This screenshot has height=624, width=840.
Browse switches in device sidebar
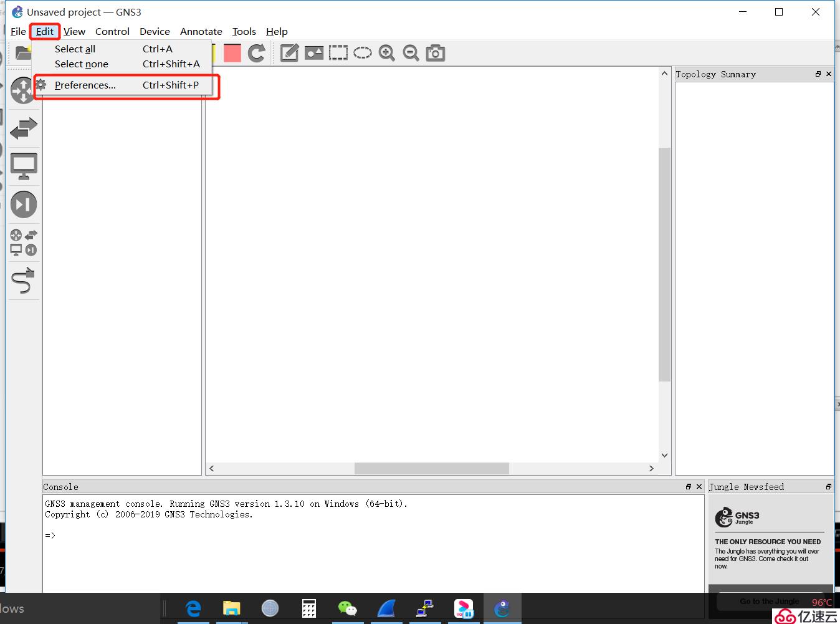click(x=24, y=128)
